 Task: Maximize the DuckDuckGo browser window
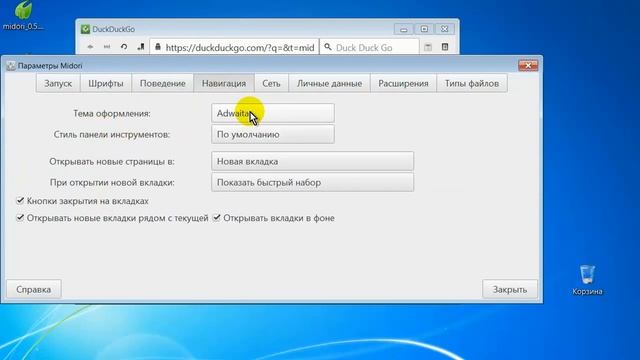tap(424, 29)
